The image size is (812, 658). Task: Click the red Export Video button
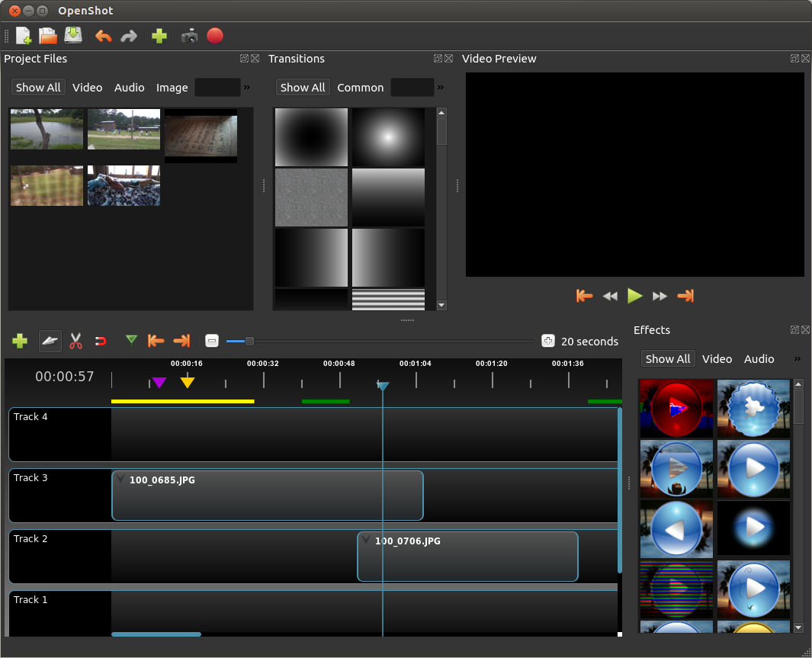point(215,36)
